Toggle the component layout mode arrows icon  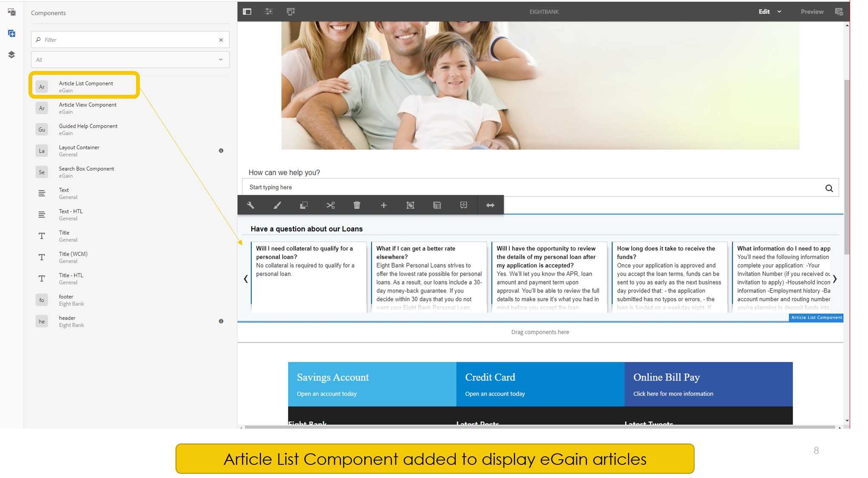[x=490, y=205]
